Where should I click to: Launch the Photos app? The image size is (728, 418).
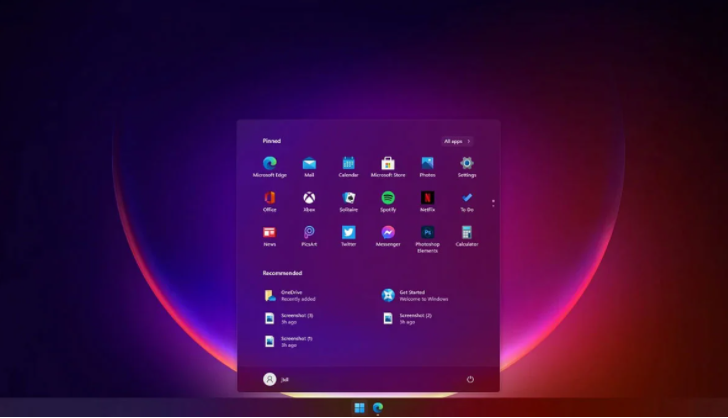click(427, 163)
